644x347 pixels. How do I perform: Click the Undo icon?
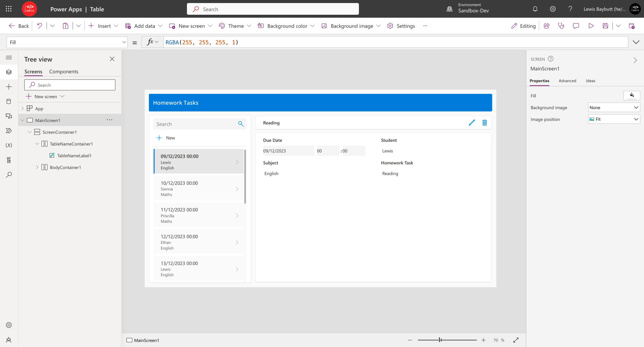click(40, 26)
